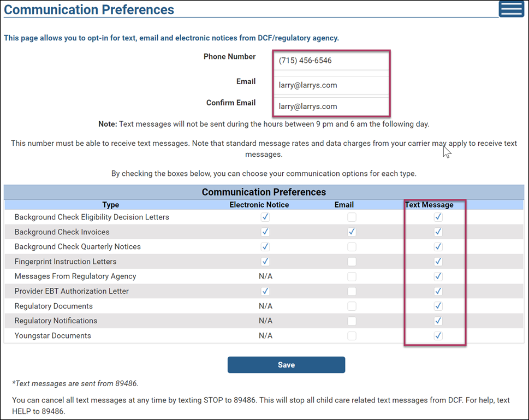
Task: Uncheck Electronic Notice for Provider EBT Authorization Letter
Action: [x=265, y=291]
